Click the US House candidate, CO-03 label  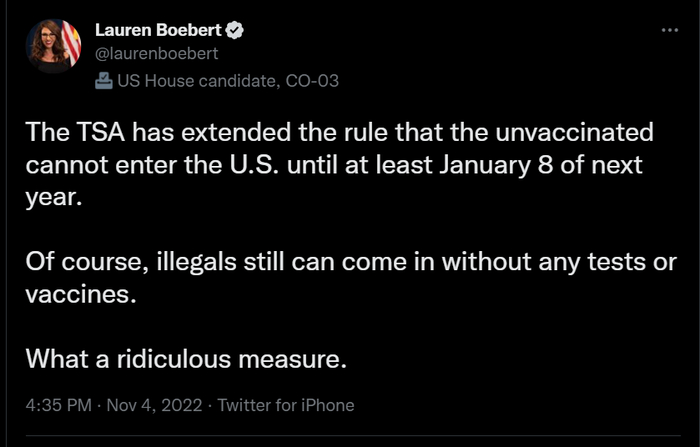tap(228, 81)
